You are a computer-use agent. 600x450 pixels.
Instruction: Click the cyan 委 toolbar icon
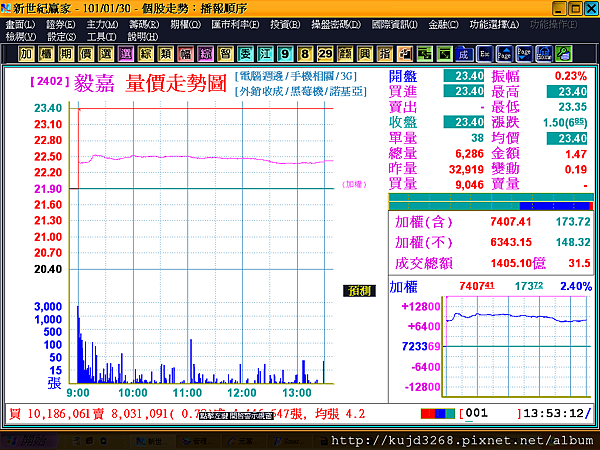(x=245, y=54)
